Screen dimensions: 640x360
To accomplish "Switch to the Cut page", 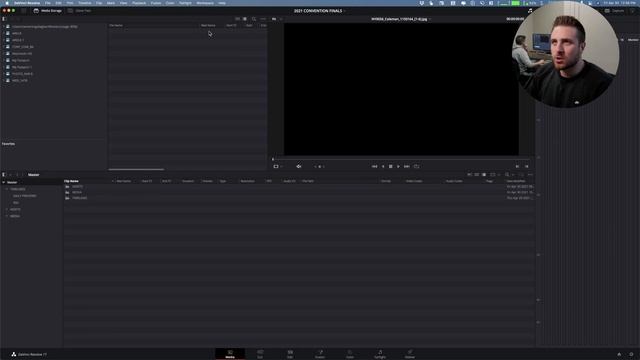I will [260, 354].
